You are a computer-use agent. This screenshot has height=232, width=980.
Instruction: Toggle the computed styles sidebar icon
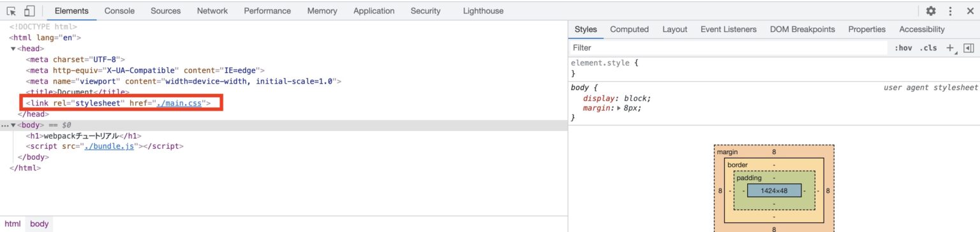click(968, 48)
